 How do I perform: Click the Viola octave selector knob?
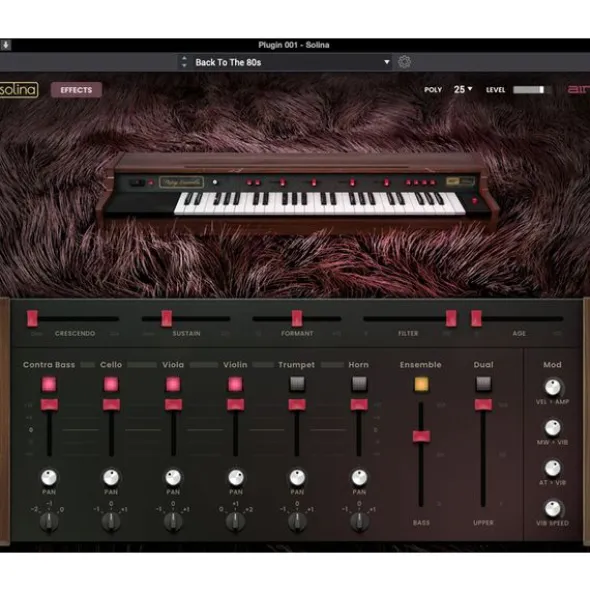tap(173, 522)
